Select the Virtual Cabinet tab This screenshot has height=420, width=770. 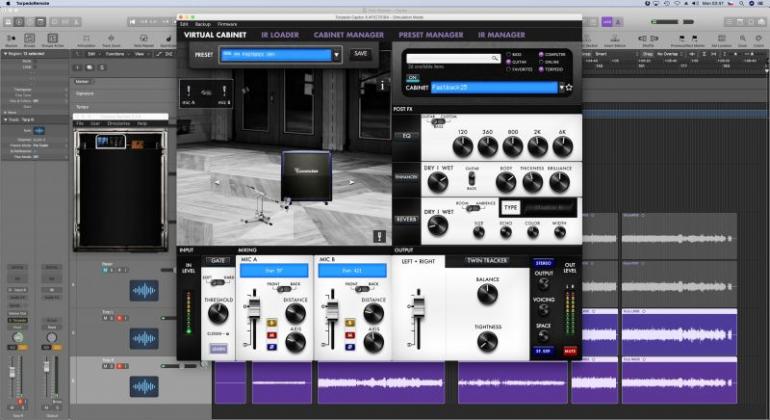215,35
